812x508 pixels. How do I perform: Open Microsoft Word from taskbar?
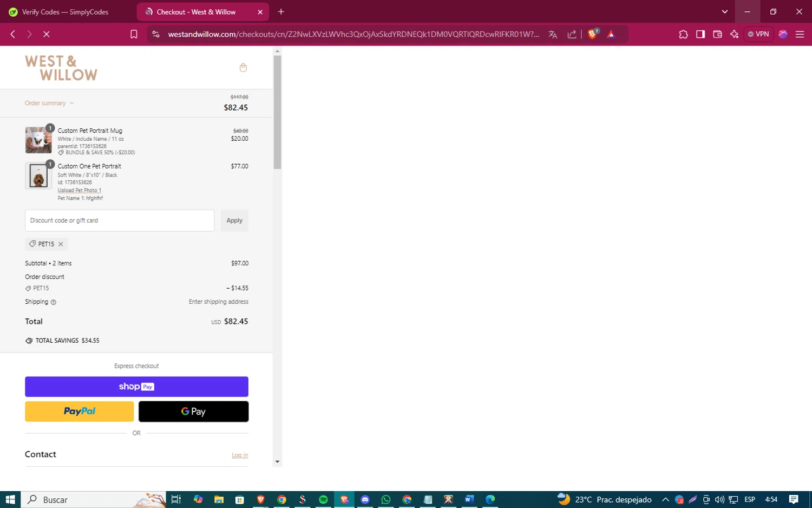point(469,499)
